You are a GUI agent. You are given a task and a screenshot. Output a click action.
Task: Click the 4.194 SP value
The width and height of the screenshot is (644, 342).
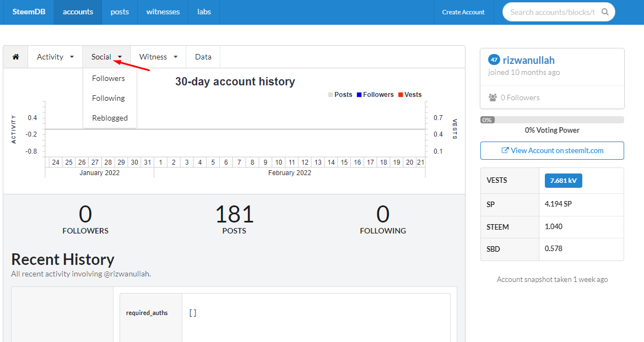[558, 204]
